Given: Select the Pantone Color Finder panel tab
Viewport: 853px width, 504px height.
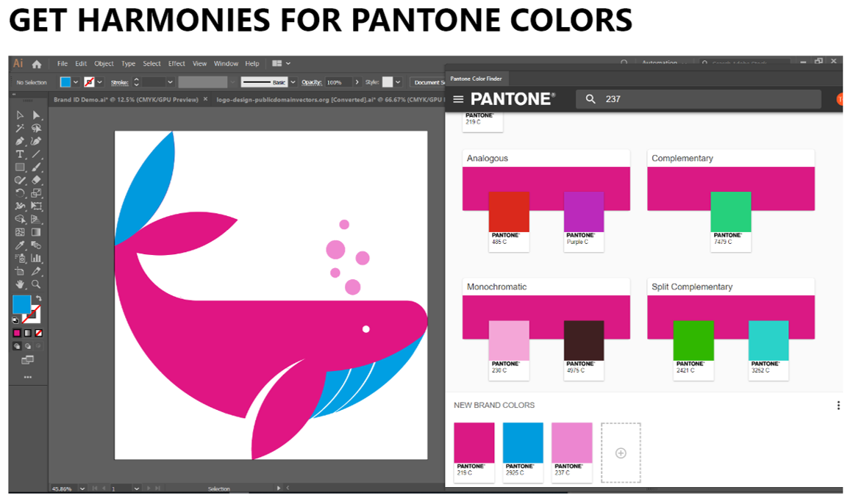Looking at the screenshot, I should [x=476, y=79].
